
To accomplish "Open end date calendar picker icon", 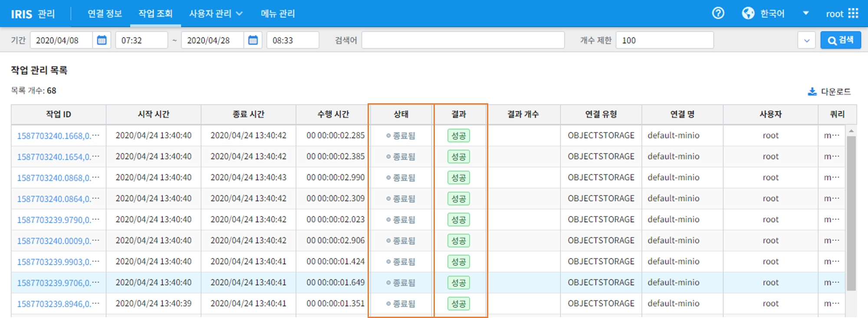I will tap(253, 40).
